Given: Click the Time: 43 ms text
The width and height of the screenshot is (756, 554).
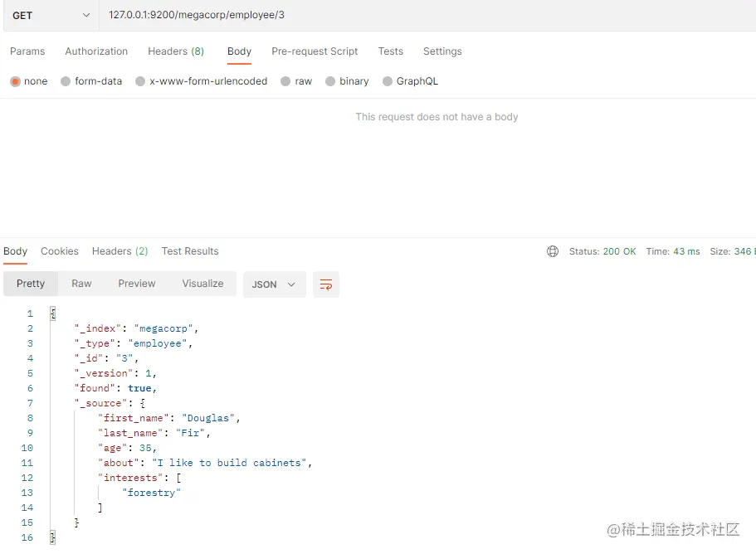Looking at the screenshot, I should [672, 251].
